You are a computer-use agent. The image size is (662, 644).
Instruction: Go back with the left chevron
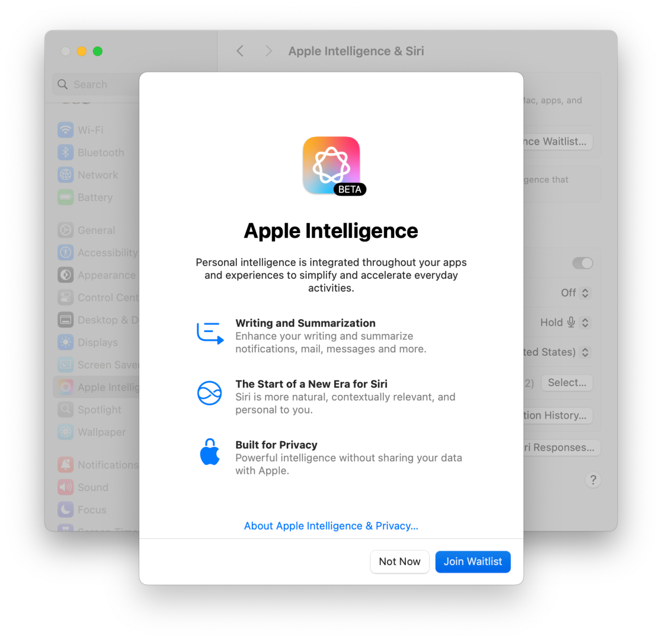(x=240, y=51)
